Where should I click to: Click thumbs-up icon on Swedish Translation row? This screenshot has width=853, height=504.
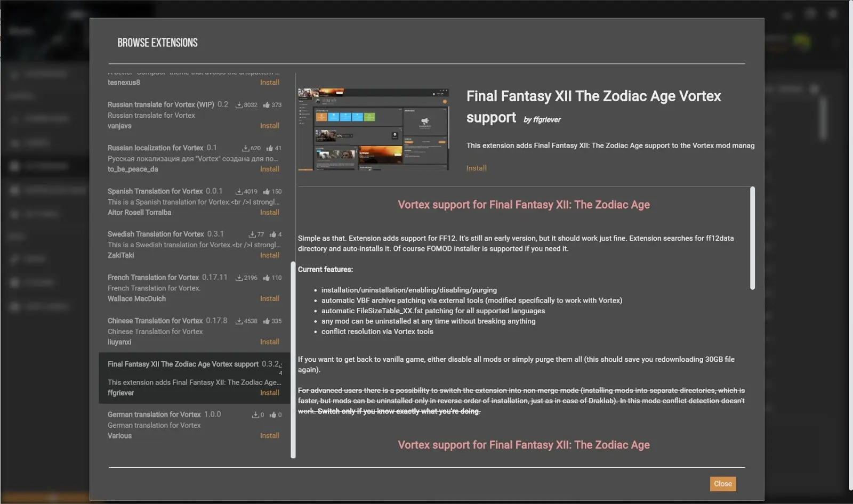click(273, 234)
